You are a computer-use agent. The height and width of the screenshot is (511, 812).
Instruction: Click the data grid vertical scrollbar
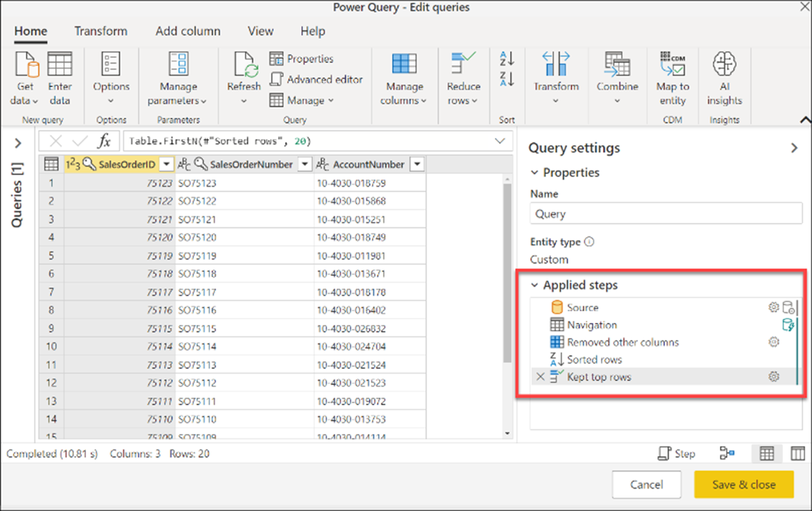point(507,273)
